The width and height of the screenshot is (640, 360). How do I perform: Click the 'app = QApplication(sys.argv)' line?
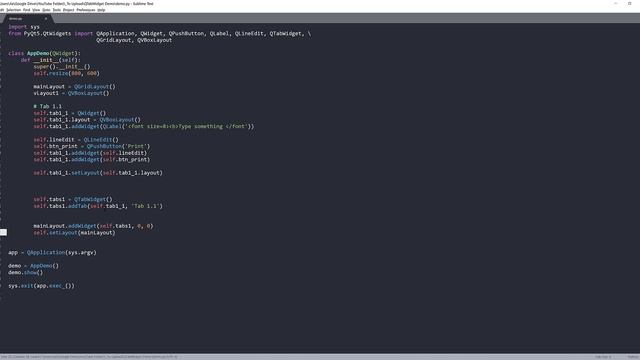[52, 253]
